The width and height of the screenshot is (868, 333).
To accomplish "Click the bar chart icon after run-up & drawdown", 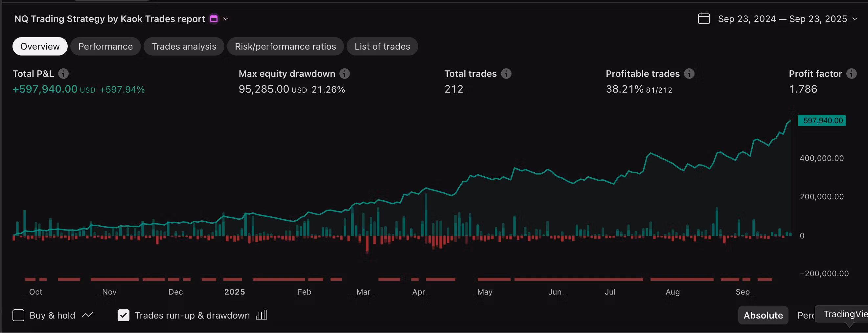I will click(x=262, y=315).
